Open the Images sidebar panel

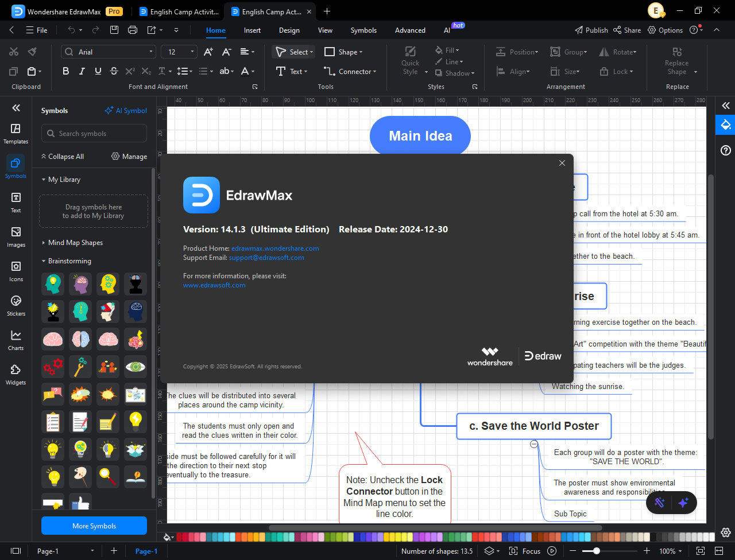coord(16,237)
